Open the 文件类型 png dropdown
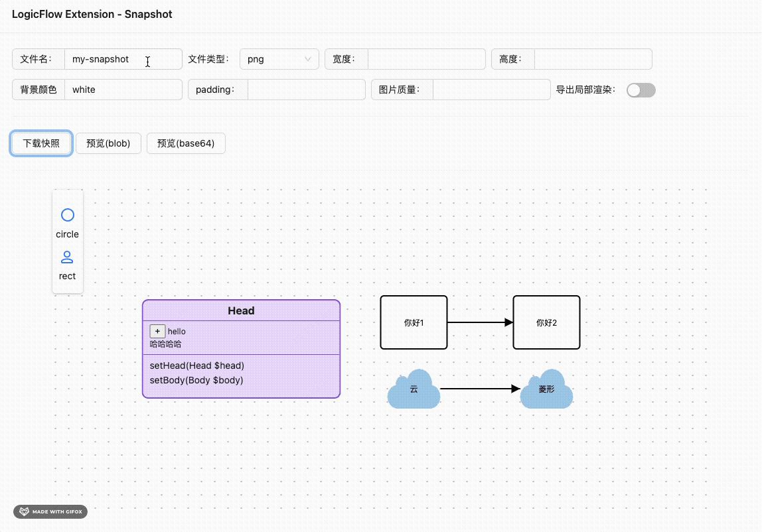762x532 pixels. tap(279, 59)
